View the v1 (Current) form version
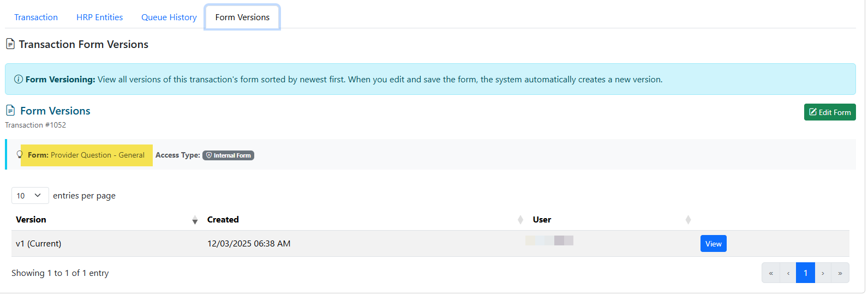The height and width of the screenshot is (295, 868). pyautogui.click(x=713, y=244)
